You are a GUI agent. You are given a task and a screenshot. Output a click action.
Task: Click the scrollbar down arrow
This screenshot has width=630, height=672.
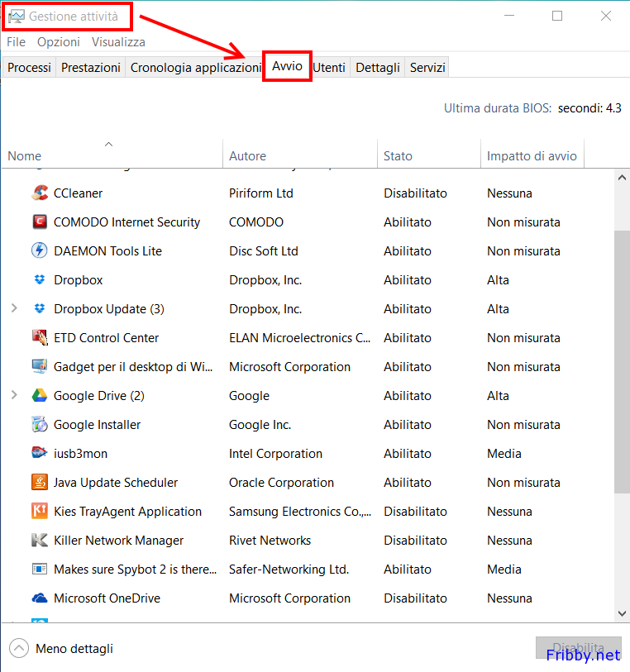pos(622,613)
